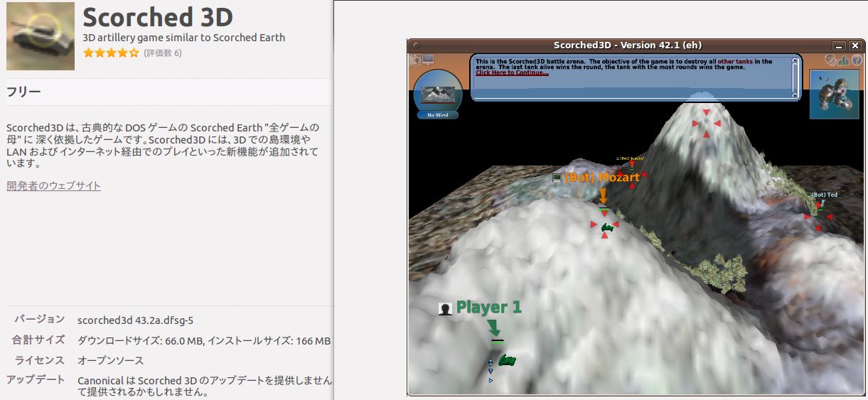Click the ダウンロードサイズ: 66.0 MB text
The width and height of the screenshot is (868, 400).
(x=140, y=340)
